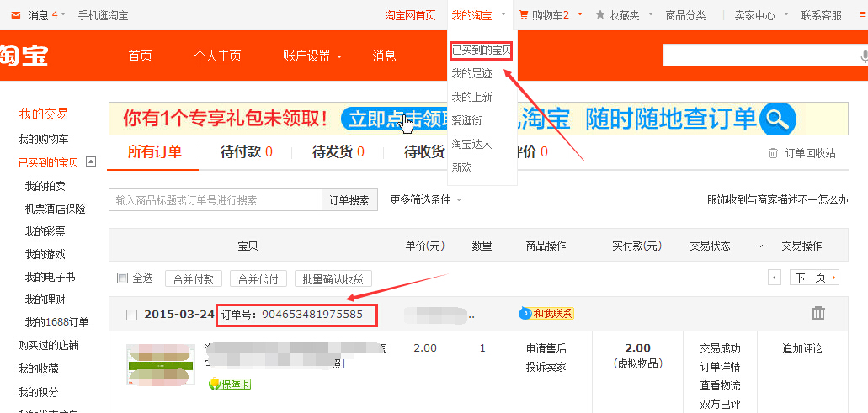Expand 更多筛选条件 options
The image size is (868, 413).
(425, 199)
